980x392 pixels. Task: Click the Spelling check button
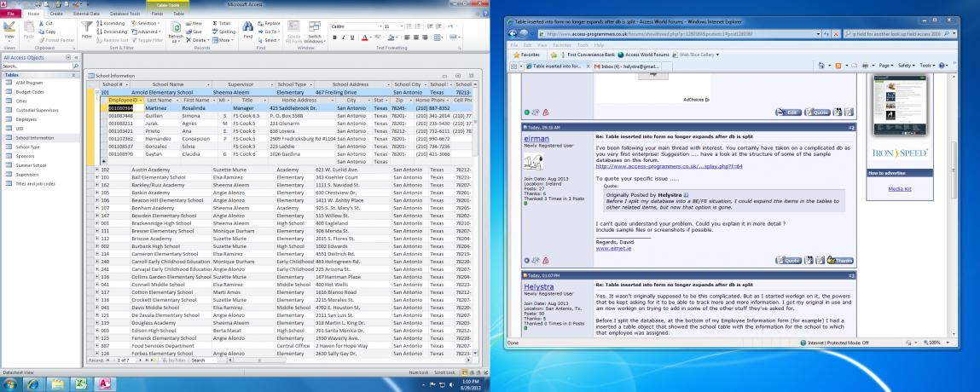click(223, 32)
